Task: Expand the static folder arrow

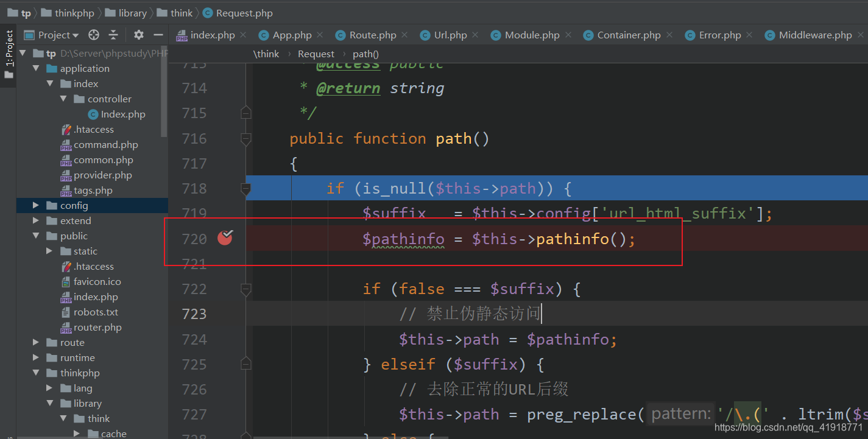Action: (x=50, y=251)
